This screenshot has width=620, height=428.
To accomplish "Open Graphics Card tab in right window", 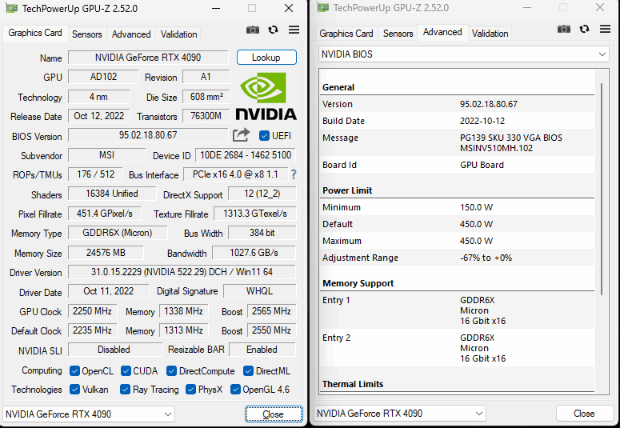I will click(346, 34).
